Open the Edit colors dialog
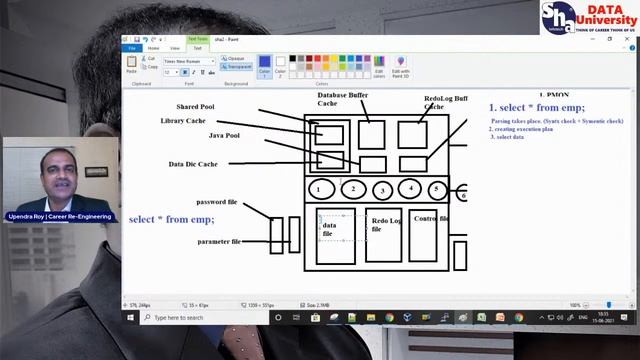The image size is (640, 360). (379, 66)
